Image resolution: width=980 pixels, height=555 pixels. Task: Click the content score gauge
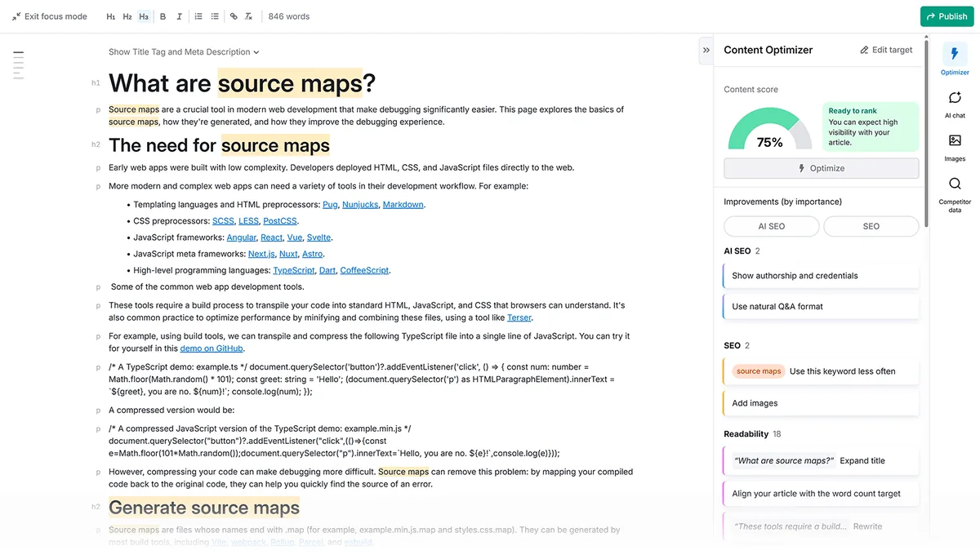(769, 129)
